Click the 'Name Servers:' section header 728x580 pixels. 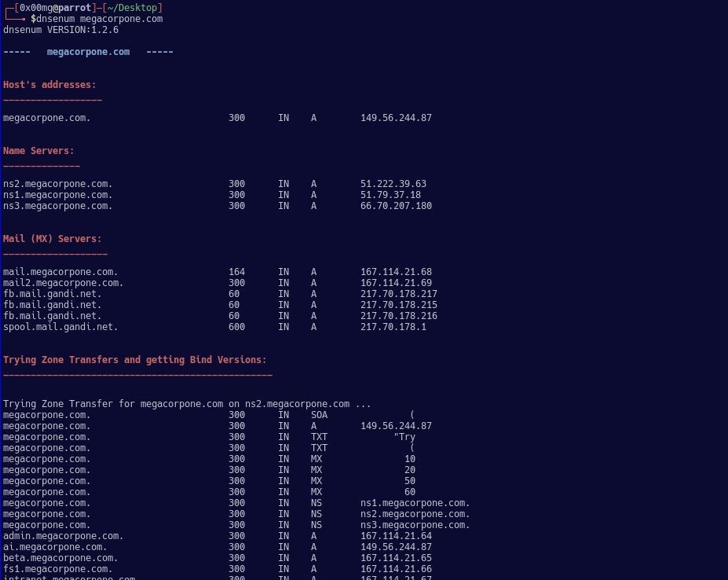click(x=38, y=151)
